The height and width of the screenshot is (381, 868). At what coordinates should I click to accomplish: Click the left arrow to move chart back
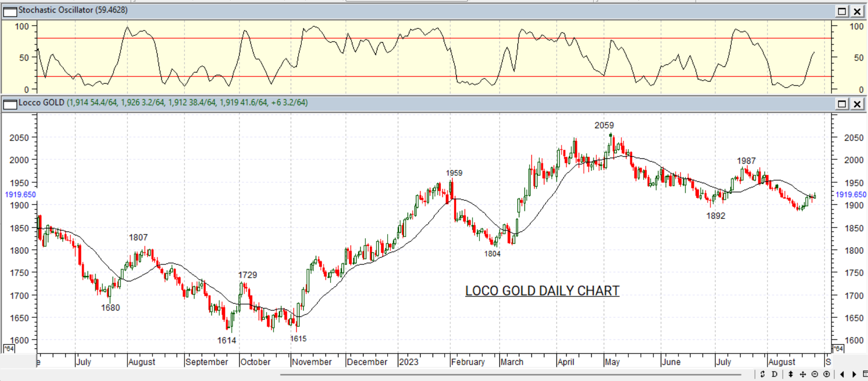click(x=842, y=374)
